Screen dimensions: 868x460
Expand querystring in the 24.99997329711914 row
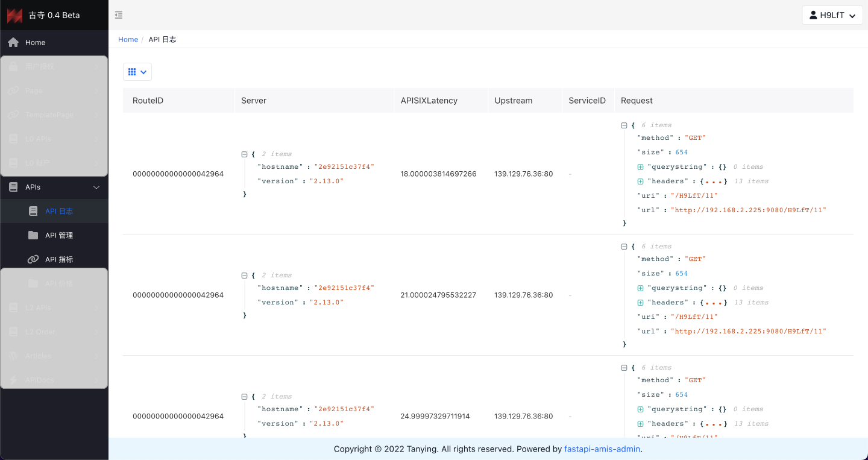(640, 409)
